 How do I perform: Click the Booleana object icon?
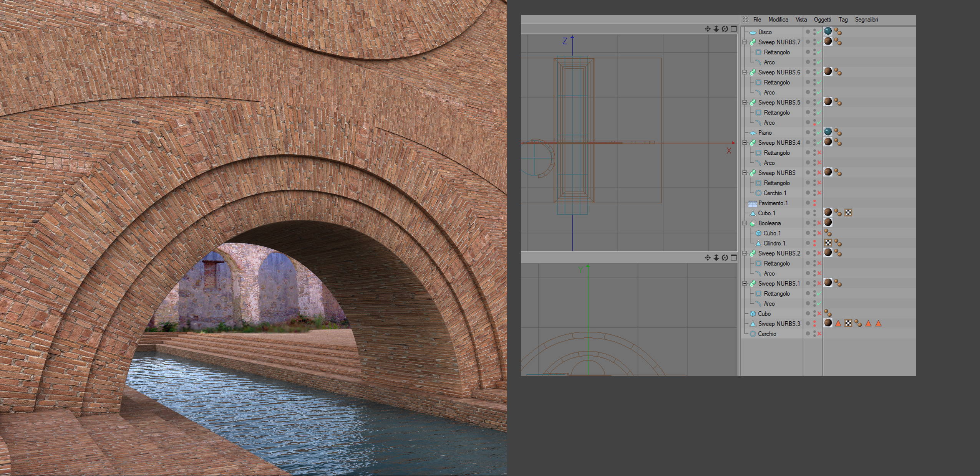[x=753, y=223]
